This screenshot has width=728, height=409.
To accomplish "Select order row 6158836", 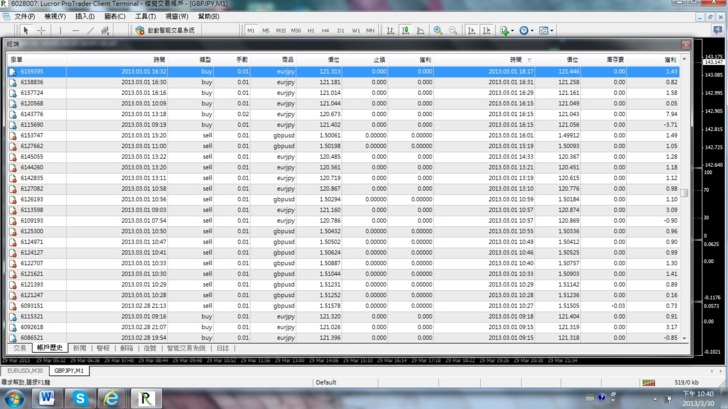I will [32, 82].
